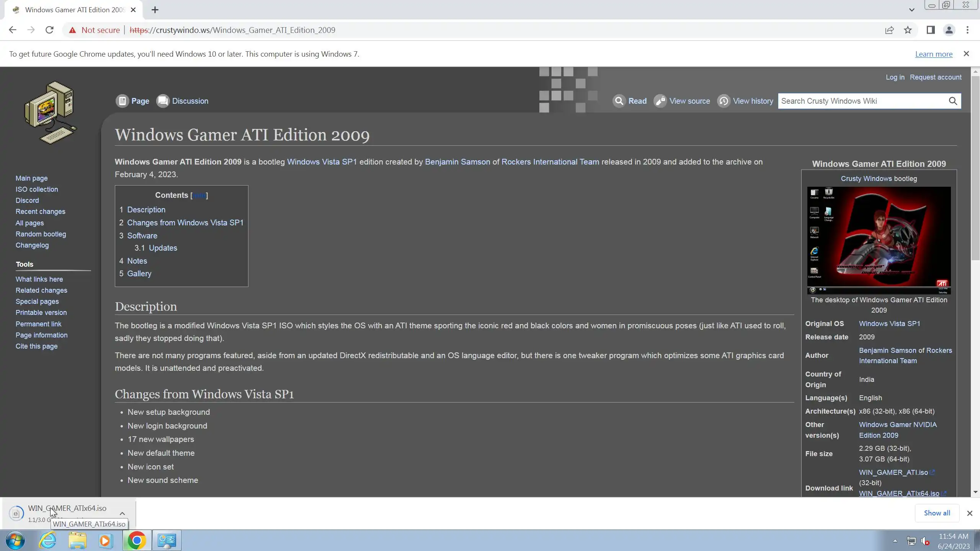This screenshot has width=980, height=551.
Task: Open Chrome side panel icon
Action: click(x=931, y=30)
